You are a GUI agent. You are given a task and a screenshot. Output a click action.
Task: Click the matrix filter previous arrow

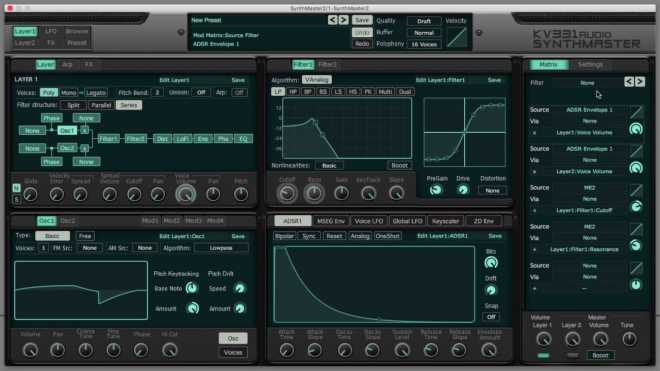(x=629, y=82)
